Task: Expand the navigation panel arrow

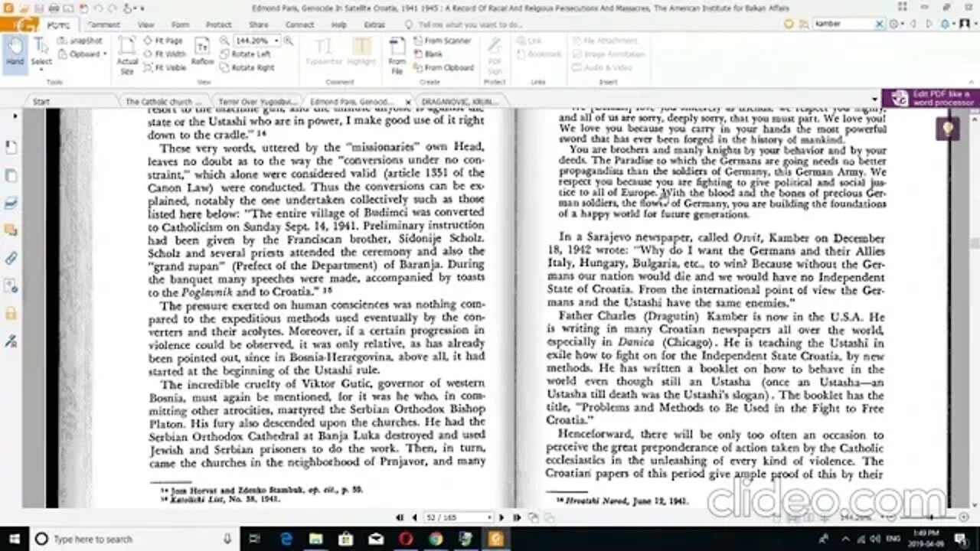Action: tap(15, 116)
